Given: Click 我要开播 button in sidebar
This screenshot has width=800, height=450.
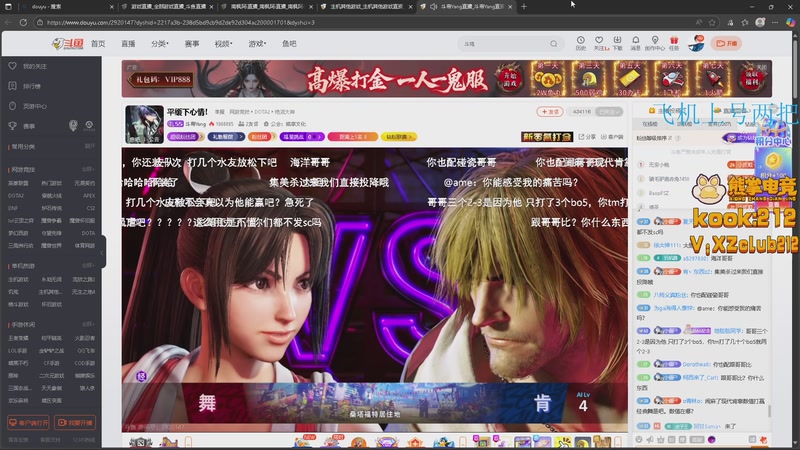Looking at the screenshot, I should pyautogui.click(x=75, y=422).
